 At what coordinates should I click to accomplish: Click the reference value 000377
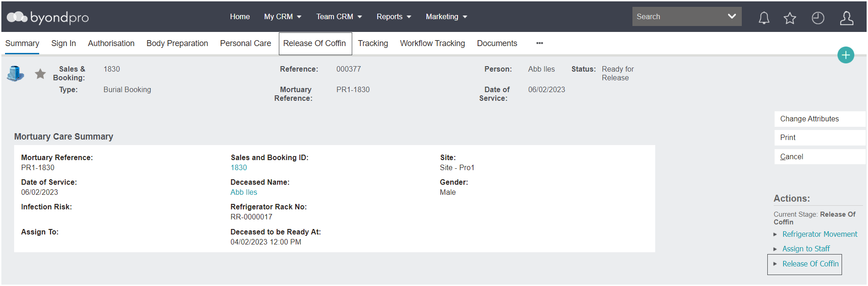[x=349, y=69]
